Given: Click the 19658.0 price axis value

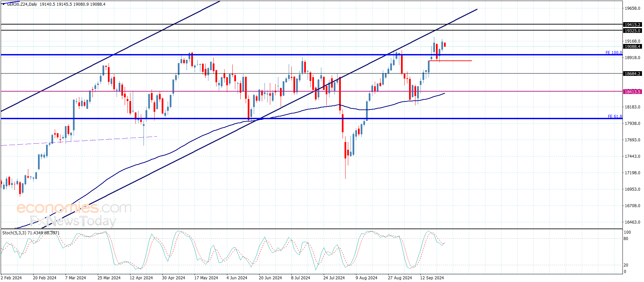Looking at the screenshot, I should click(x=632, y=8).
